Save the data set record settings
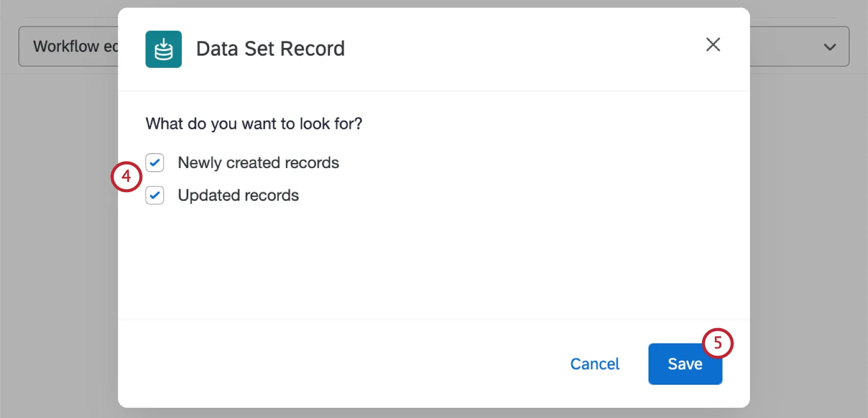This screenshot has width=868, height=418. pos(685,364)
